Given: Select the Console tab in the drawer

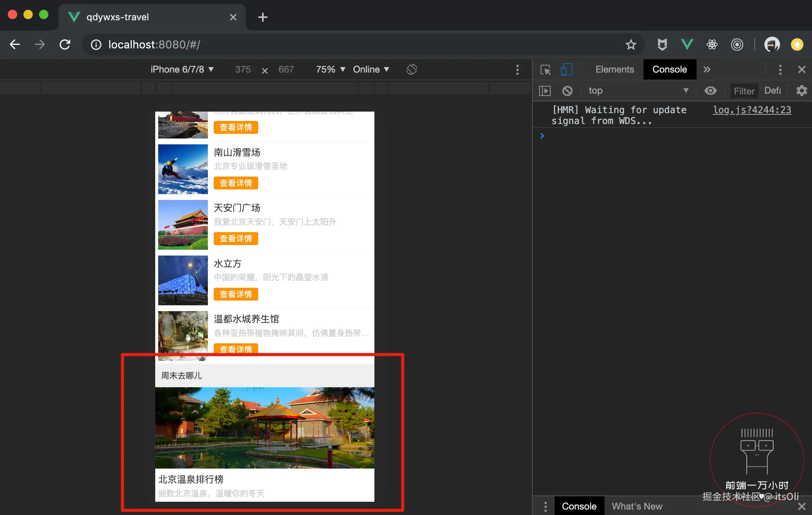Looking at the screenshot, I should tap(579, 506).
